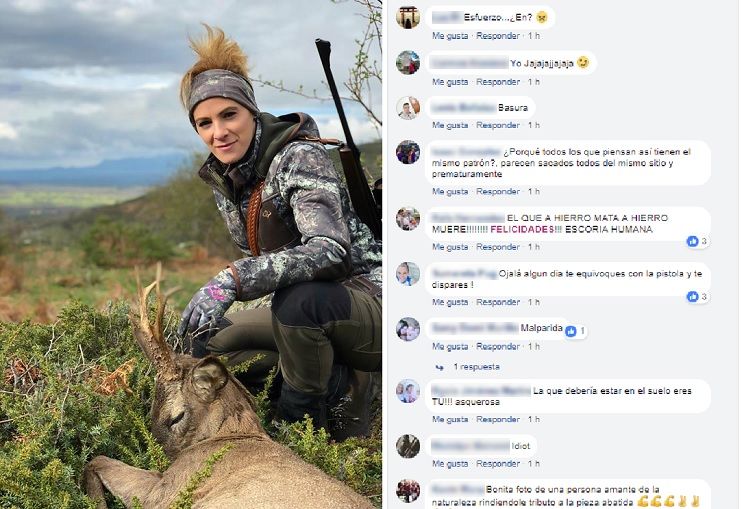Reply to the "Malparida" comment via "Responder"

click(x=498, y=347)
